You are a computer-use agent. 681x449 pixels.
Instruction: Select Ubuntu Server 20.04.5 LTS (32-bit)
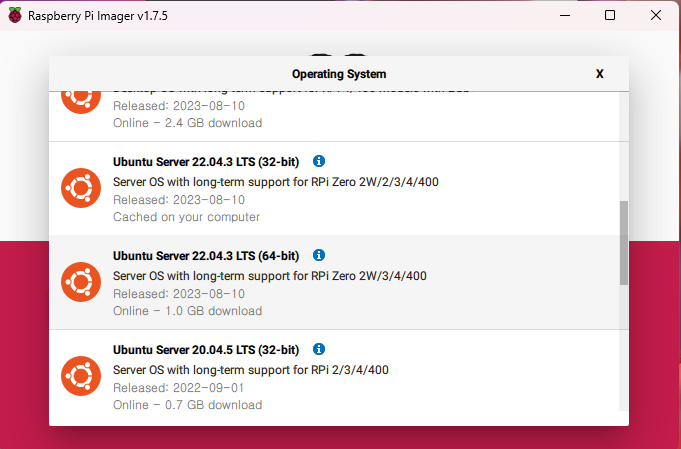coord(334,370)
